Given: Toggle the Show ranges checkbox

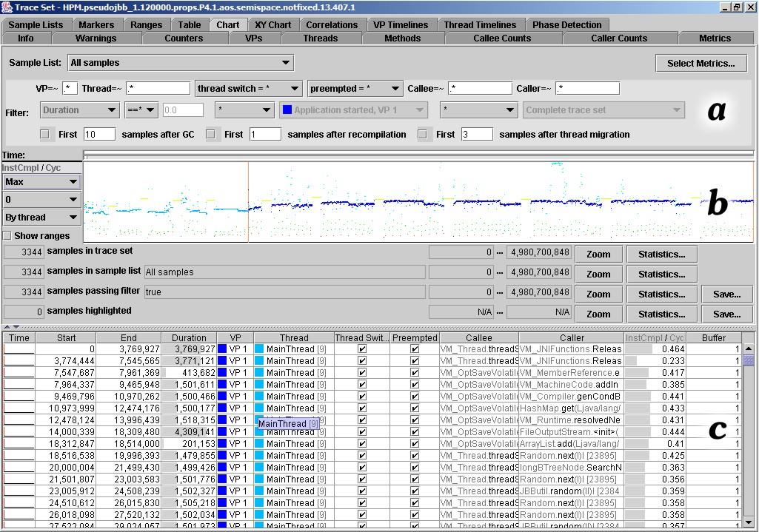Looking at the screenshot, I should [7, 236].
